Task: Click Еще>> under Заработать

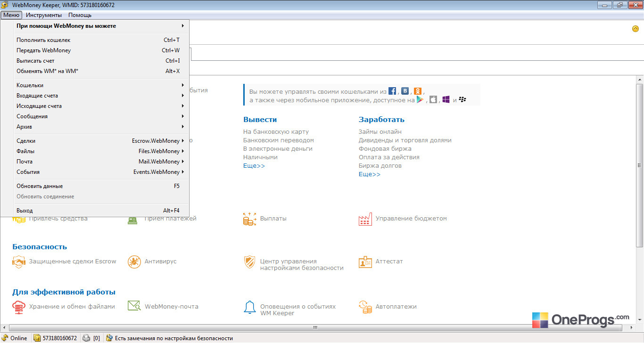Action: 370,174
